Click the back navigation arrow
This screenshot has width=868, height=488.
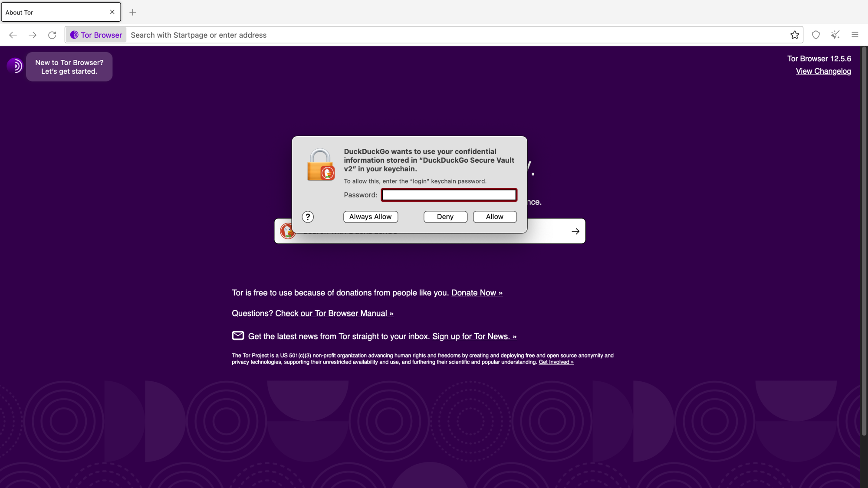[x=13, y=35]
